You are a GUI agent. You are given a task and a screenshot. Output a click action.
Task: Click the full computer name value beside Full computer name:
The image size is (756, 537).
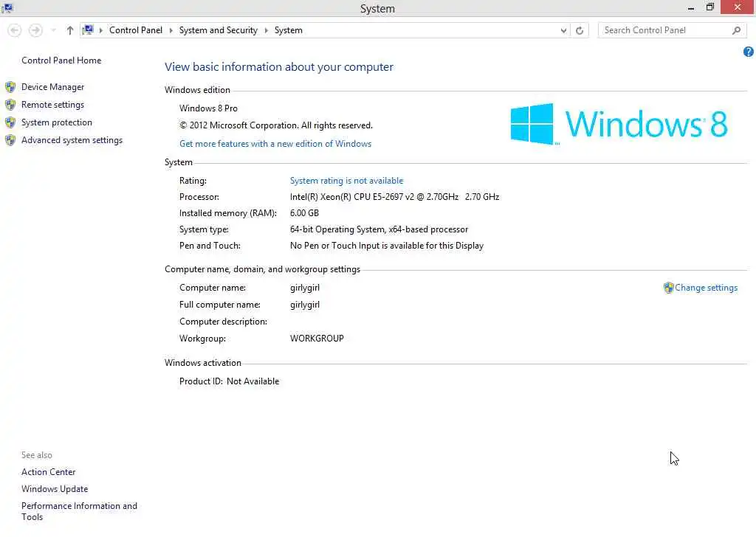point(305,305)
